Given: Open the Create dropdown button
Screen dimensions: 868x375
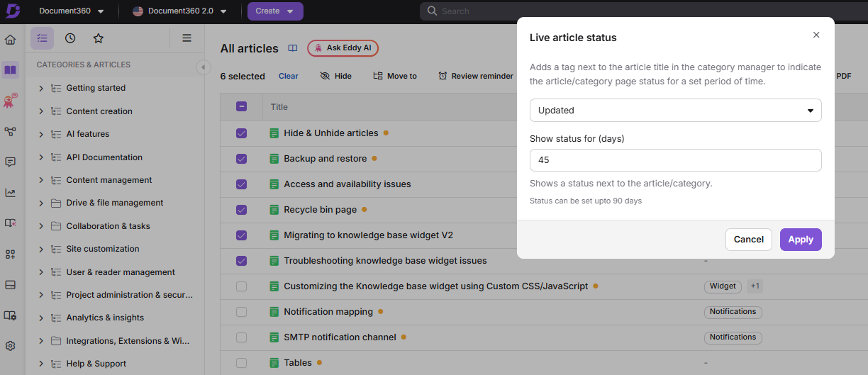Looking at the screenshot, I should [275, 11].
